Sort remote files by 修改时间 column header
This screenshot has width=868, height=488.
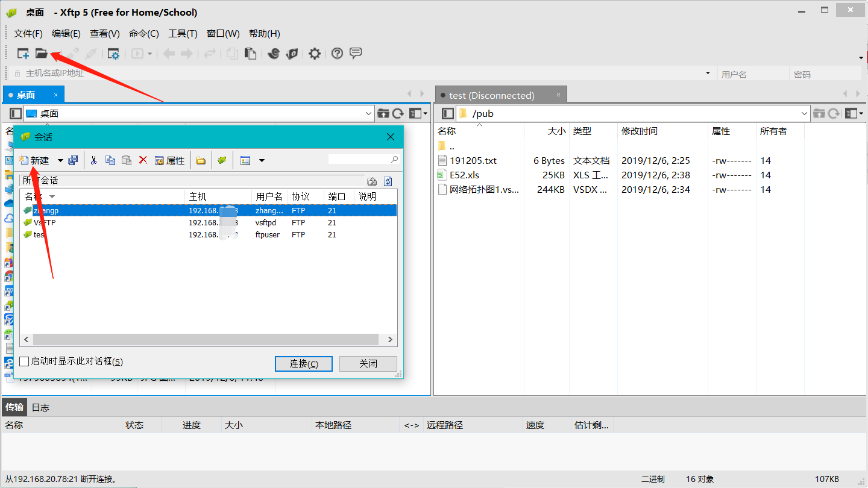point(661,131)
